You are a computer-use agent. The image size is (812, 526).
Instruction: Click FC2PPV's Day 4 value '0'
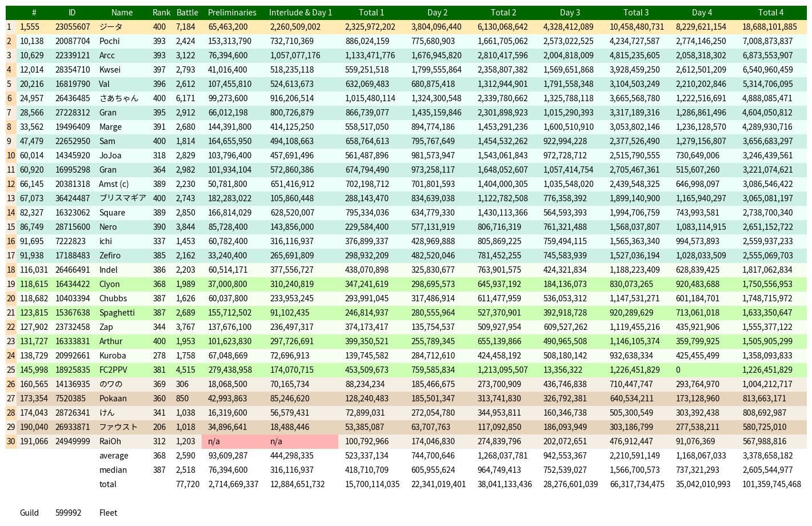678,370
